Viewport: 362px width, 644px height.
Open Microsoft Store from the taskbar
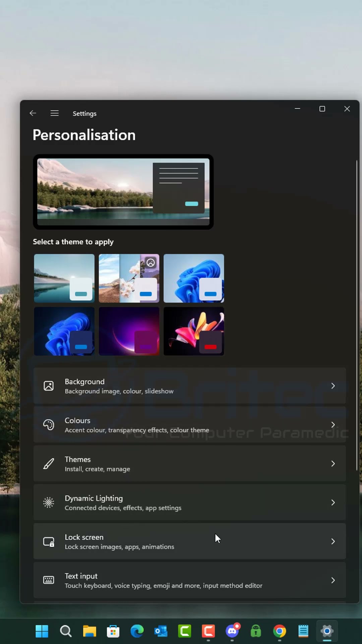(x=113, y=631)
